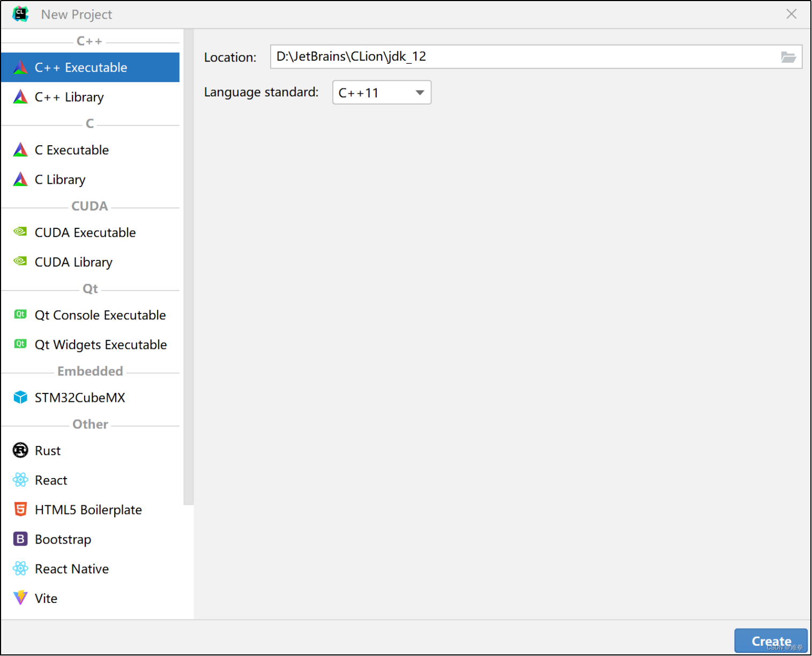The width and height of the screenshot is (812, 656).
Task: Click the CUDA Library NVIDIA icon
Action: coord(20,261)
